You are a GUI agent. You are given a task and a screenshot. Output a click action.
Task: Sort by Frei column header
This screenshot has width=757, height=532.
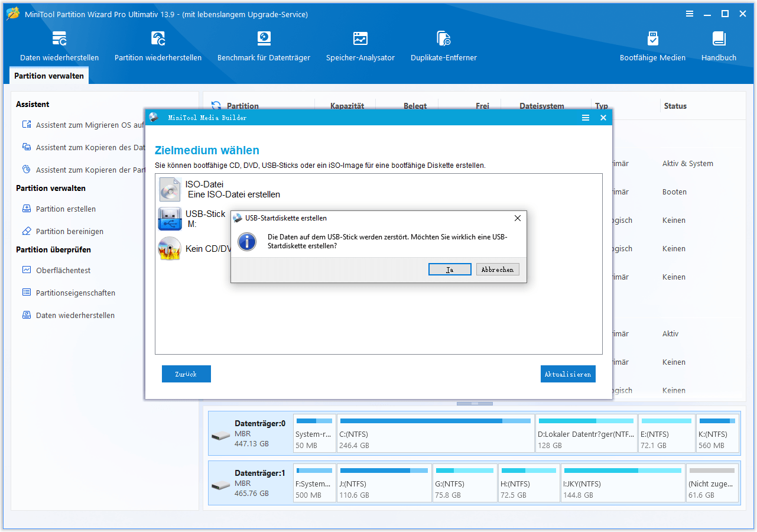tap(482, 106)
